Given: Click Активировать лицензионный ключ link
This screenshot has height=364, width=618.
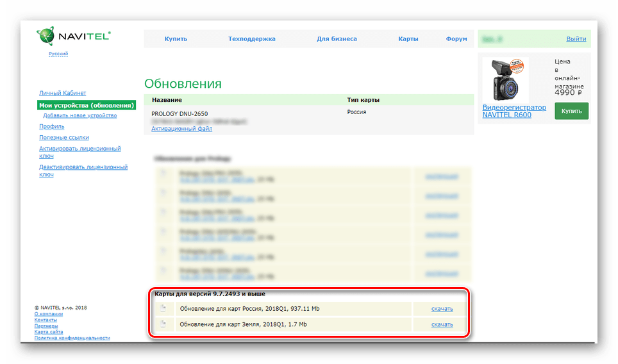Looking at the screenshot, I should click(79, 152).
